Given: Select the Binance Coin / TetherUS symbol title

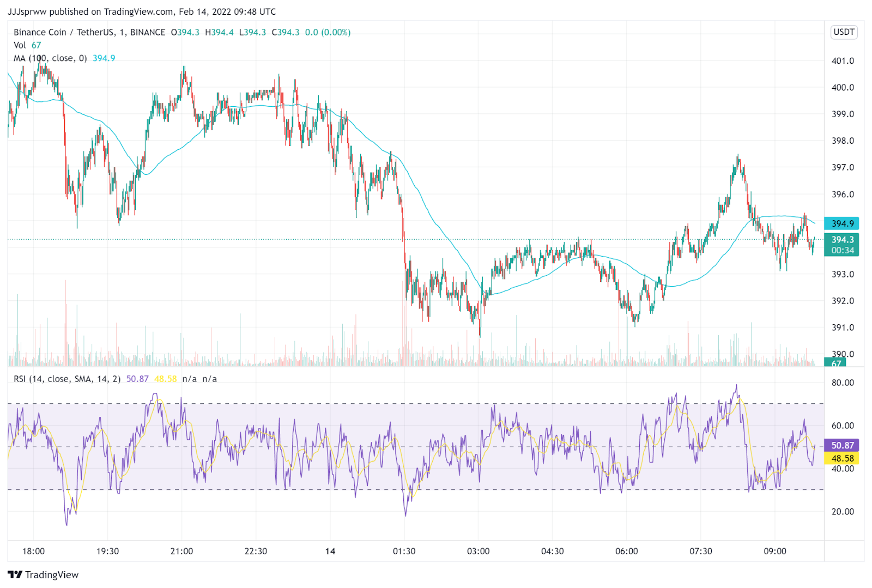Looking at the screenshot, I should tap(89, 32).
